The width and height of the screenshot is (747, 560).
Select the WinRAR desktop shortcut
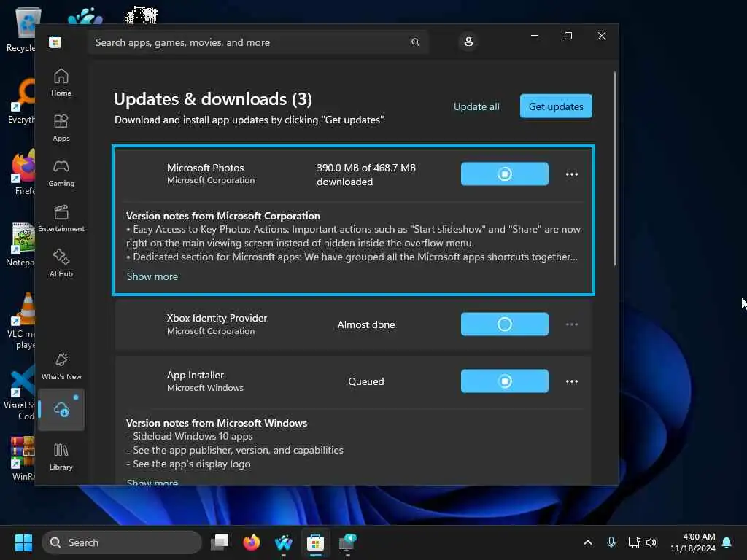(22, 458)
